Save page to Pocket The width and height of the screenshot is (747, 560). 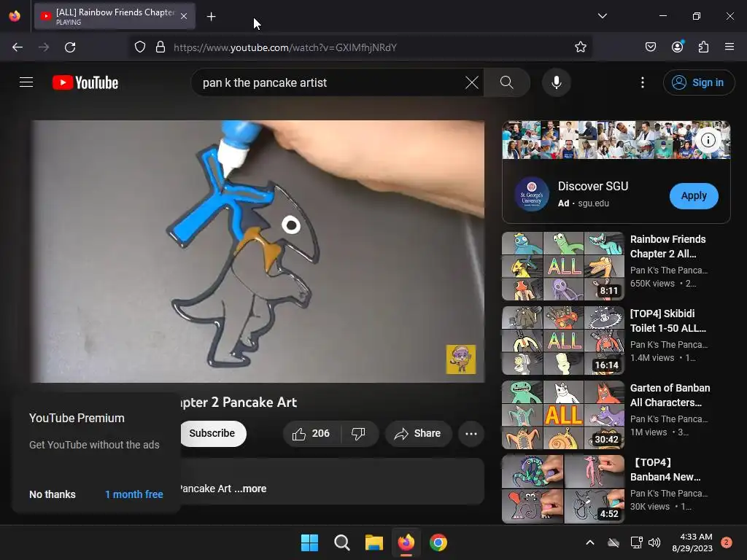click(x=651, y=47)
